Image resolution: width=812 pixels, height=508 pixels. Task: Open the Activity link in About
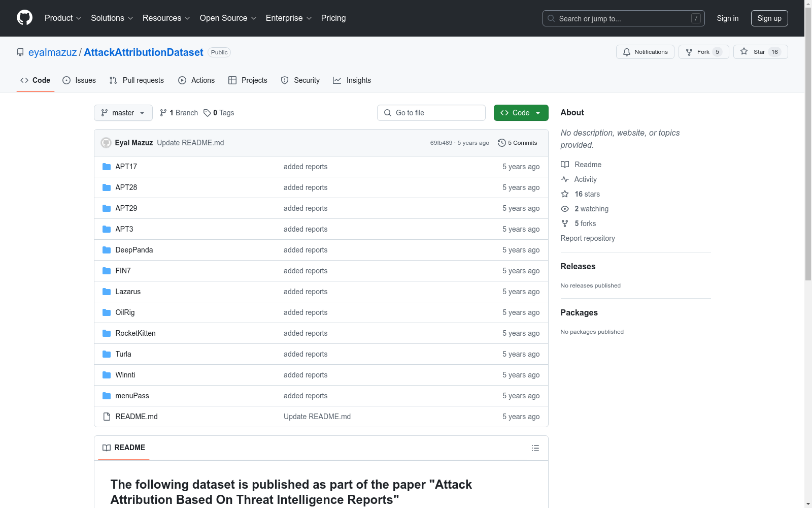tap(579, 179)
